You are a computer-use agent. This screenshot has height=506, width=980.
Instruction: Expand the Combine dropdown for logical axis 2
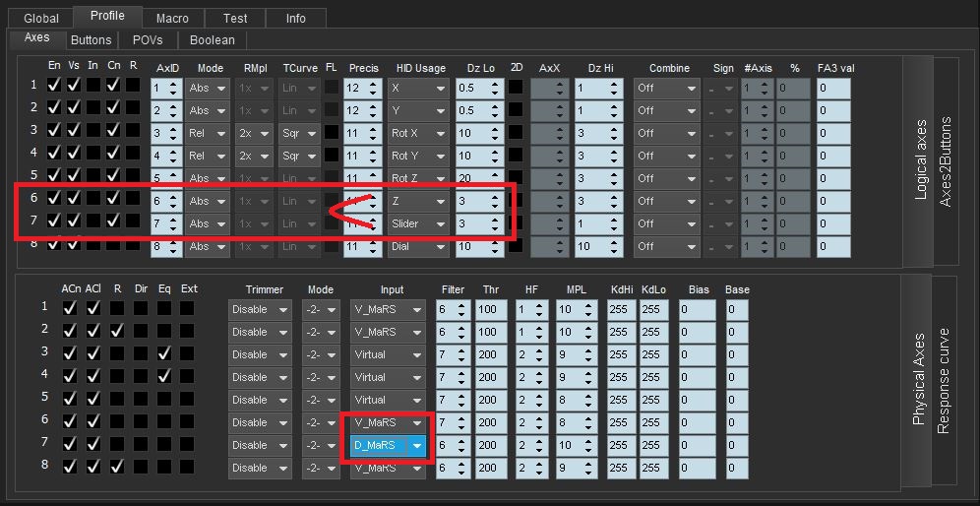click(665, 110)
